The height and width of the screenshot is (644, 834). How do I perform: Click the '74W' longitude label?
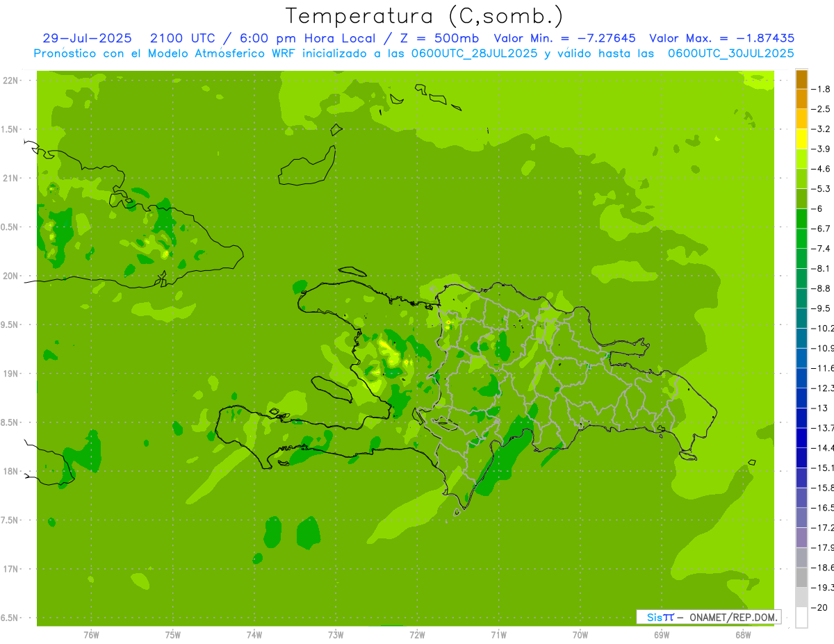point(254,634)
